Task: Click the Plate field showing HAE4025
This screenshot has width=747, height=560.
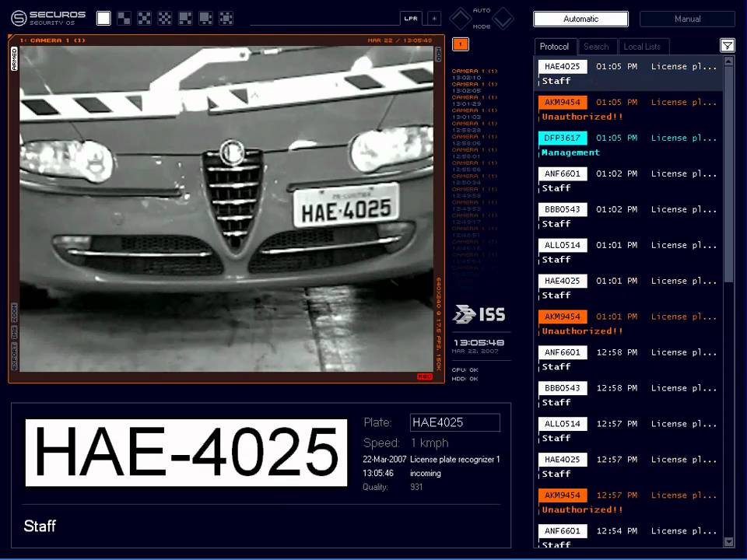Action: pyautogui.click(x=454, y=422)
